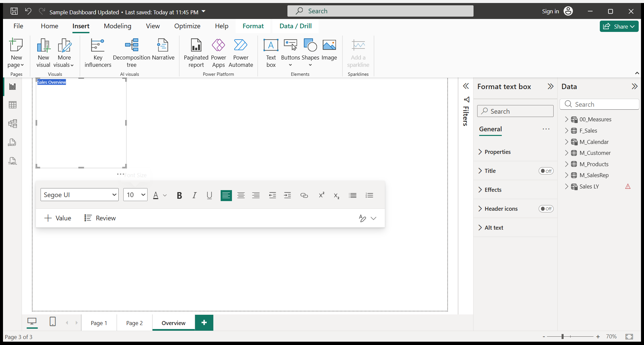Click the Value button in the text toolbar
This screenshot has width=644, height=345.
(x=57, y=218)
